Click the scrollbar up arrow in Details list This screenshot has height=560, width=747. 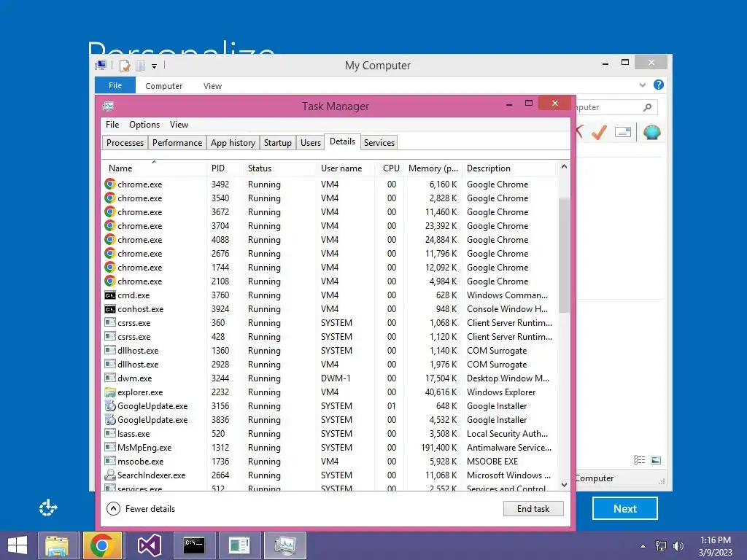pos(564,166)
